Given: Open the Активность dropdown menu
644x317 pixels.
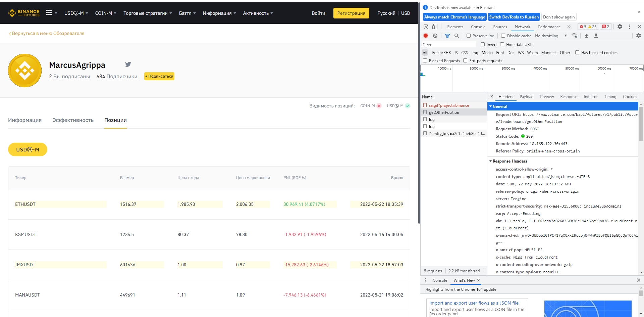Looking at the screenshot, I should point(258,13).
